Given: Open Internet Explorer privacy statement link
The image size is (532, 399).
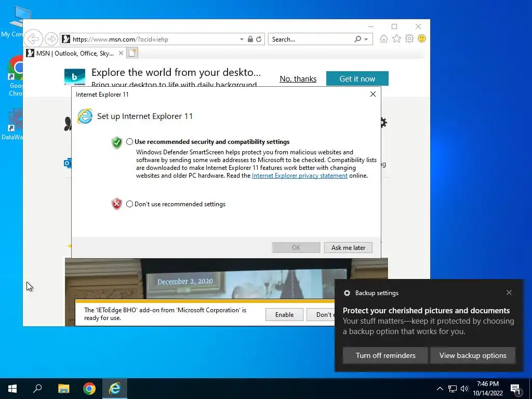Looking at the screenshot, I should coord(300,176).
